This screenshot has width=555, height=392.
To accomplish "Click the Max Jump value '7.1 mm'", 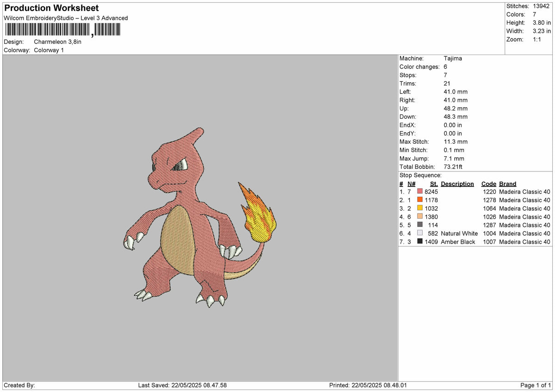I will (x=454, y=159).
